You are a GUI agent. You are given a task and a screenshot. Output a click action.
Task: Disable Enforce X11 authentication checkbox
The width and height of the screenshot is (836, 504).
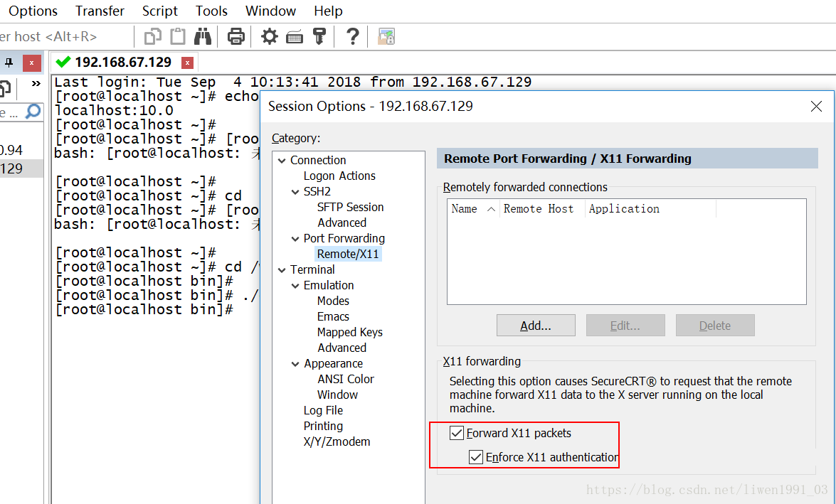pyautogui.click(x=476, y=457)
